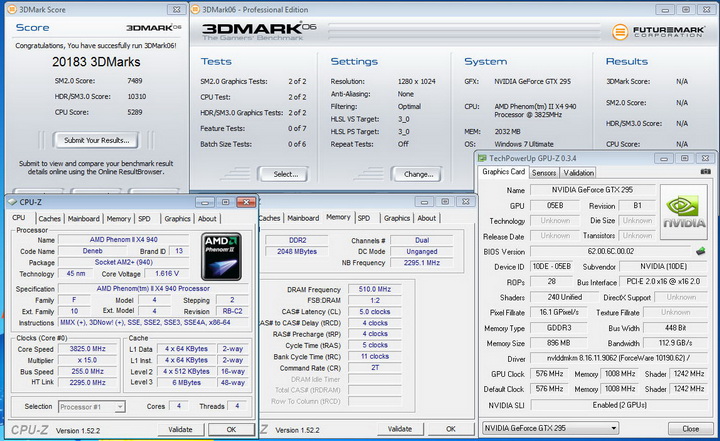
Task: Click the NVIDIA logo in GPU-Z
Action: tap(684, 212)
